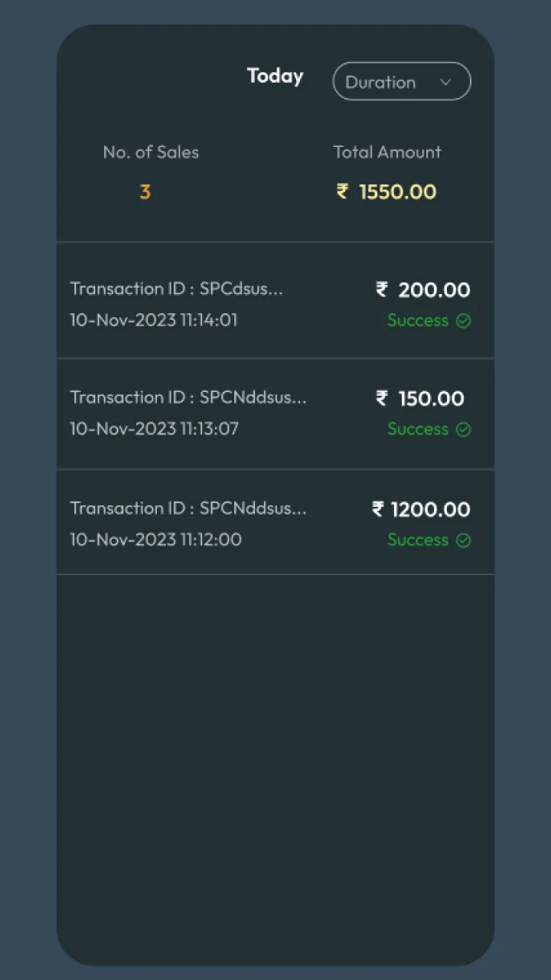
Task: Click the Success checkmark icon on ₹150.00 transaction
Action: click(x=463, y=430)
